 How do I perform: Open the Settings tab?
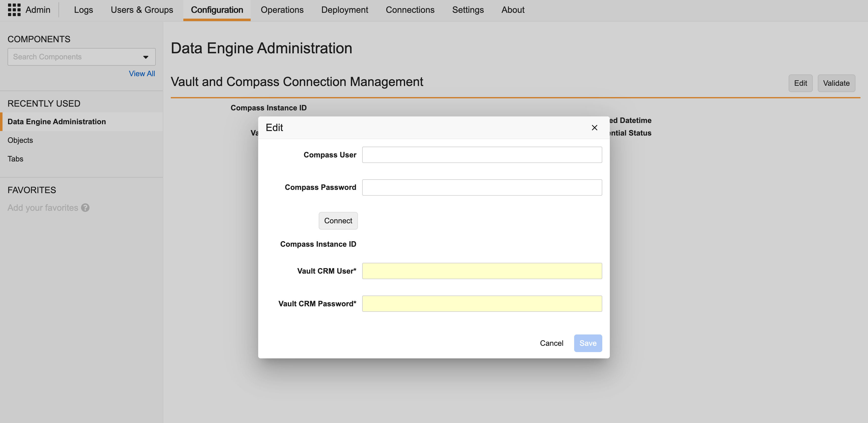(468, 10)
